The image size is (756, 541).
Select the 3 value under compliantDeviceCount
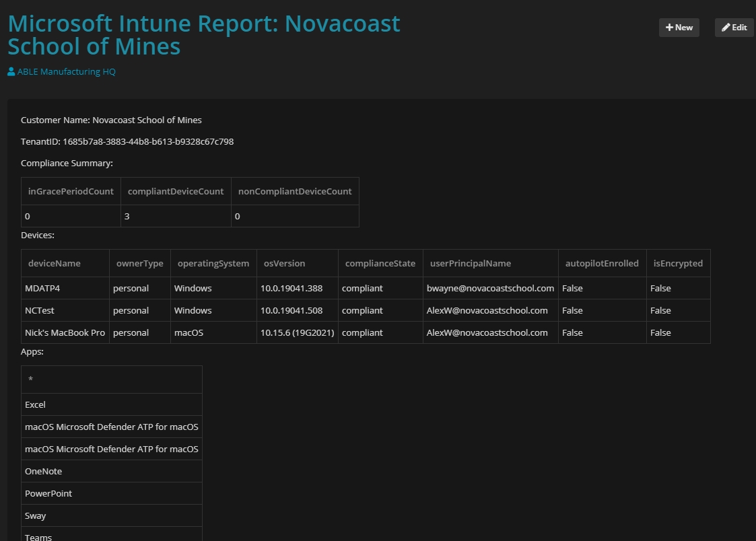tap(176, 216)
